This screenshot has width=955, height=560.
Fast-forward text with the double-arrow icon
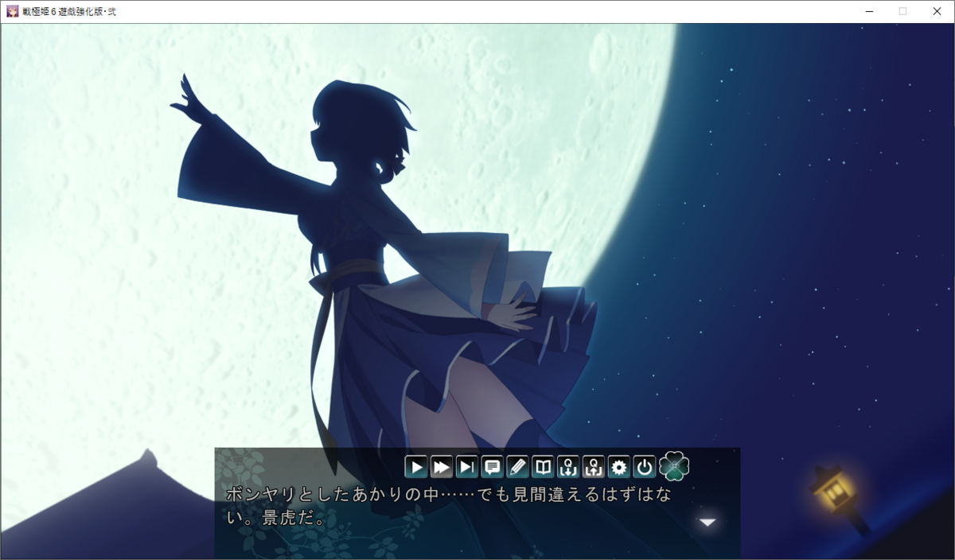[x=441, y=467]
